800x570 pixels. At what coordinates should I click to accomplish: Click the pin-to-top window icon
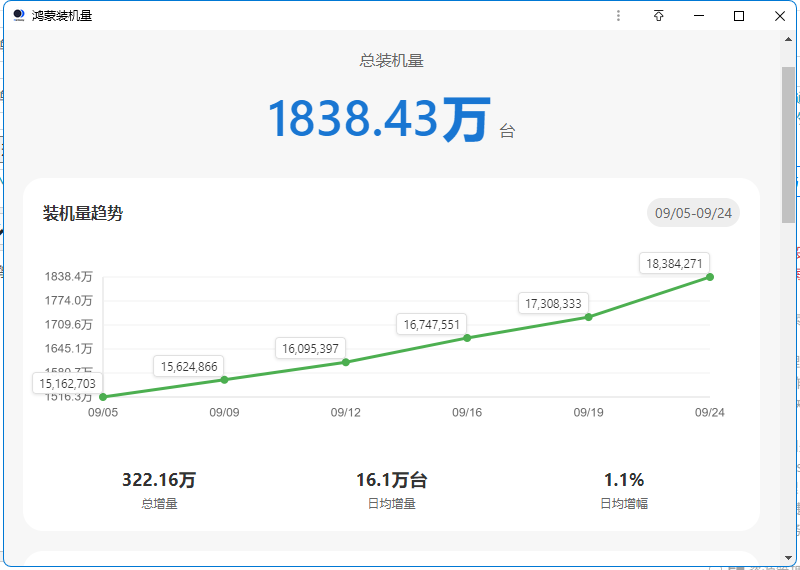click(x=659, y=16)
